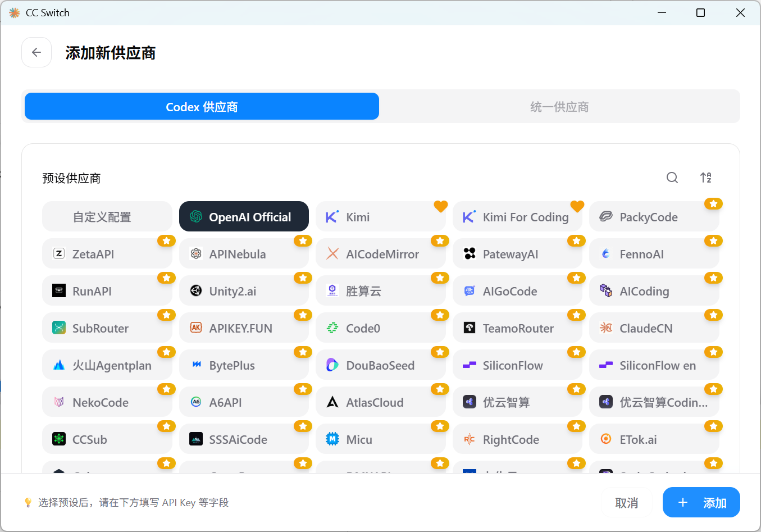
Task: Click the CC Switch app icon in the title bar
Action: point(15,12)
